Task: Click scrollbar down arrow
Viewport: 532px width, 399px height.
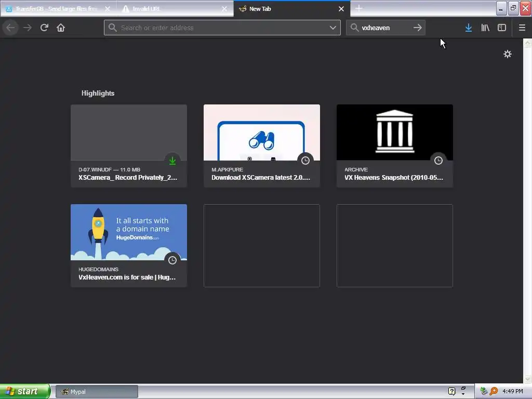Action: [527, 379]
